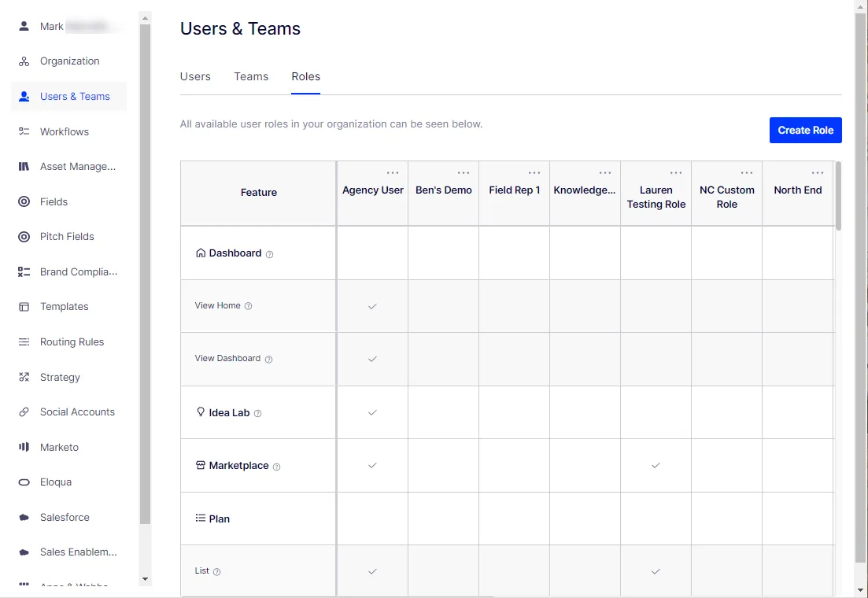Switch to the Users tab

195,76
